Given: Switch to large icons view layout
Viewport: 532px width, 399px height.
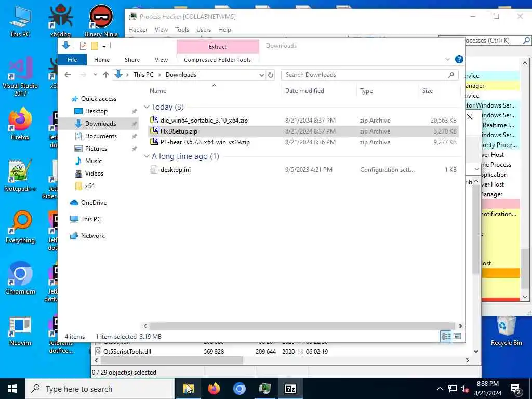Looking at the screenshot, I should click(x=457, y=336).
